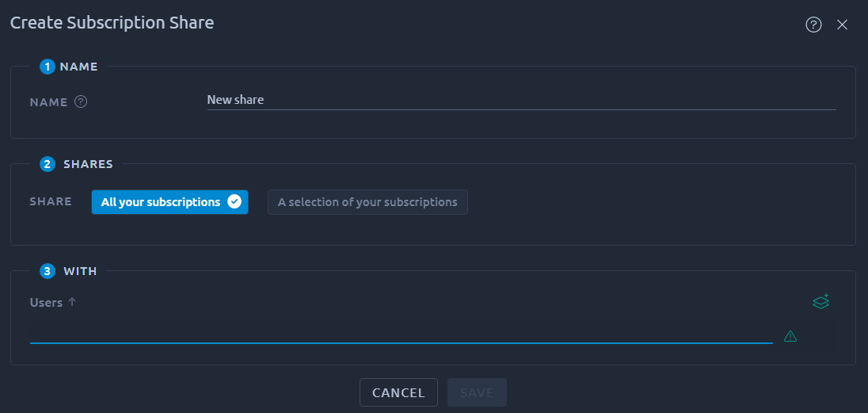This screenshot has width=868, height=413.
Task: Click the New share name input field
Action: 521,101
